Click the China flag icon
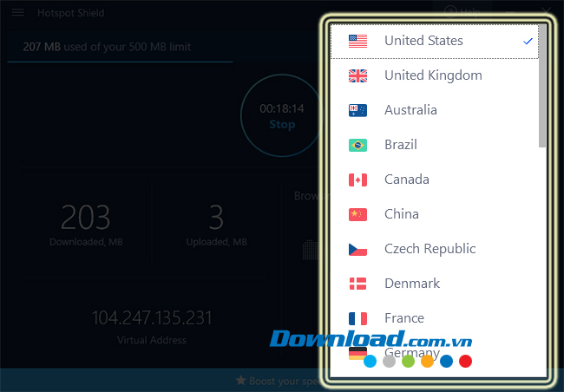The image size is (564, 392). tap(357, 214)
